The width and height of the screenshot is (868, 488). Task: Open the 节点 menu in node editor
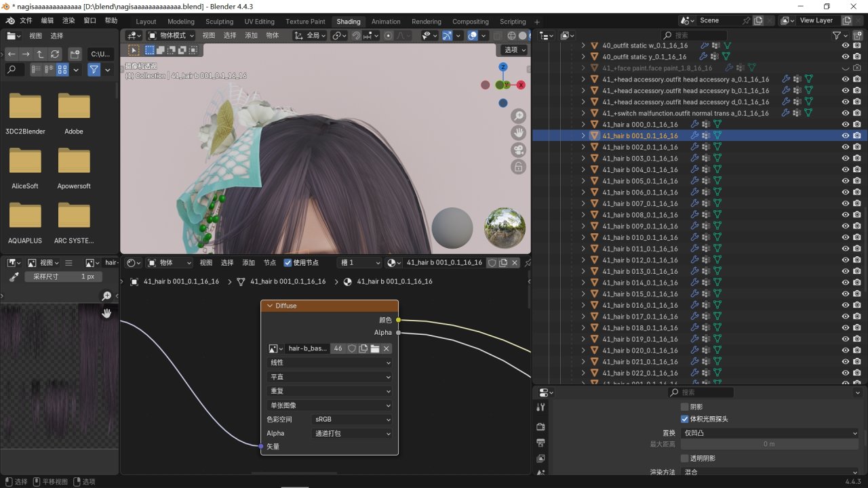pos(270,263)
